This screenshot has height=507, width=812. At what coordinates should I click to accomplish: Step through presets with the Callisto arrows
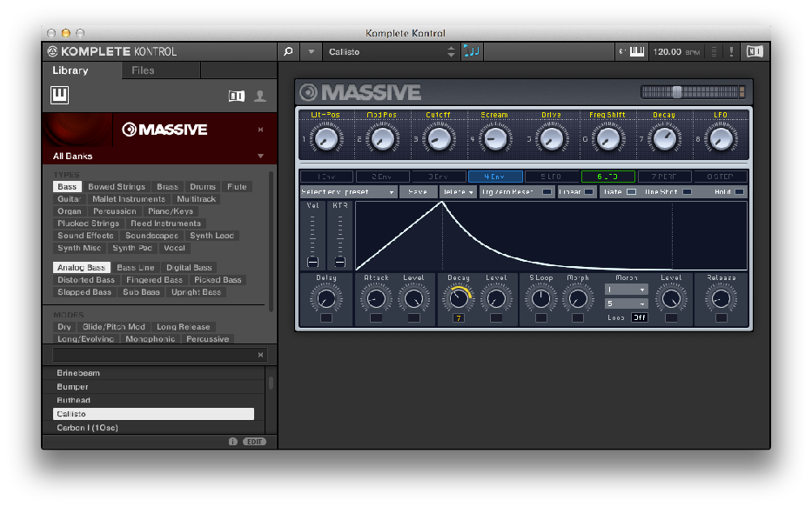click(451, 51)
